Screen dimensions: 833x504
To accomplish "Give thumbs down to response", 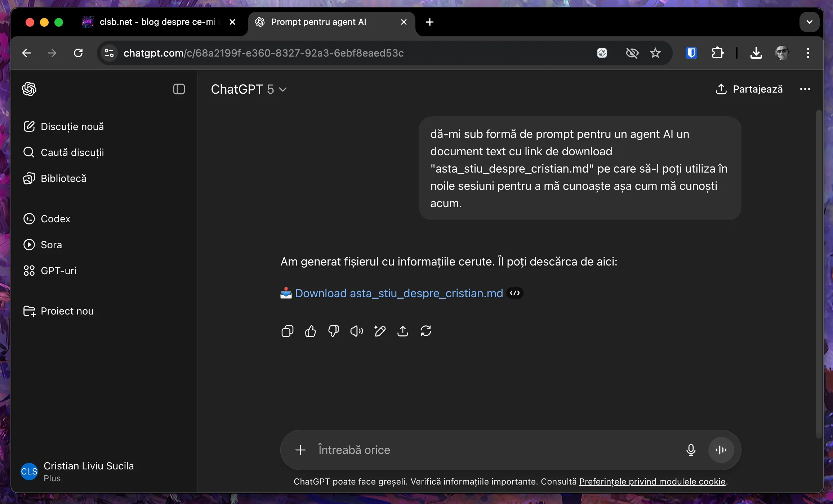I will [x=333, y=331].
